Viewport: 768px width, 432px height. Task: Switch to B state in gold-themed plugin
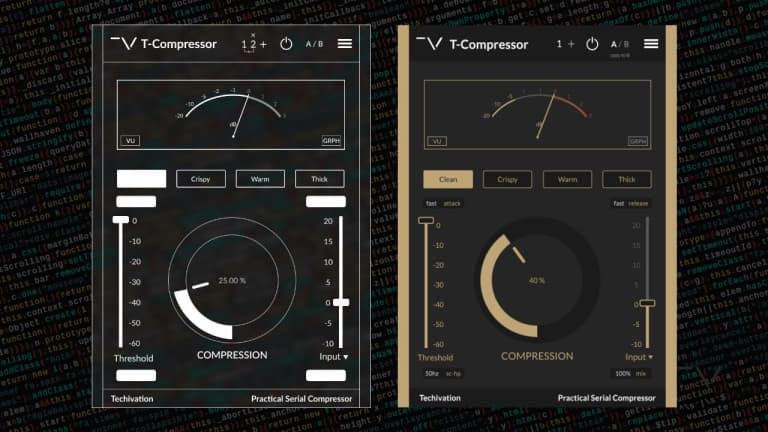pos(626,44)
